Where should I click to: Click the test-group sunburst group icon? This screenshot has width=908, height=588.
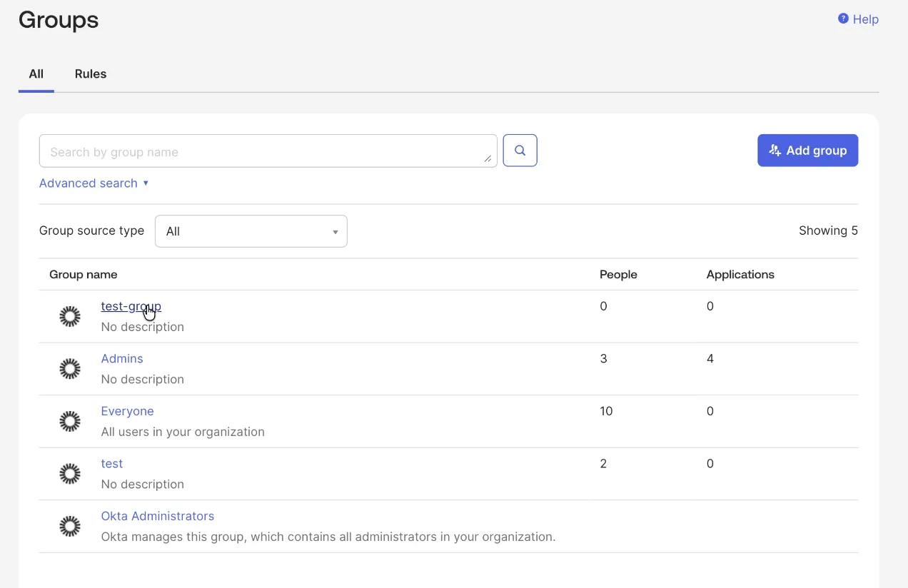pyautogui.click(x=70, y=316)
